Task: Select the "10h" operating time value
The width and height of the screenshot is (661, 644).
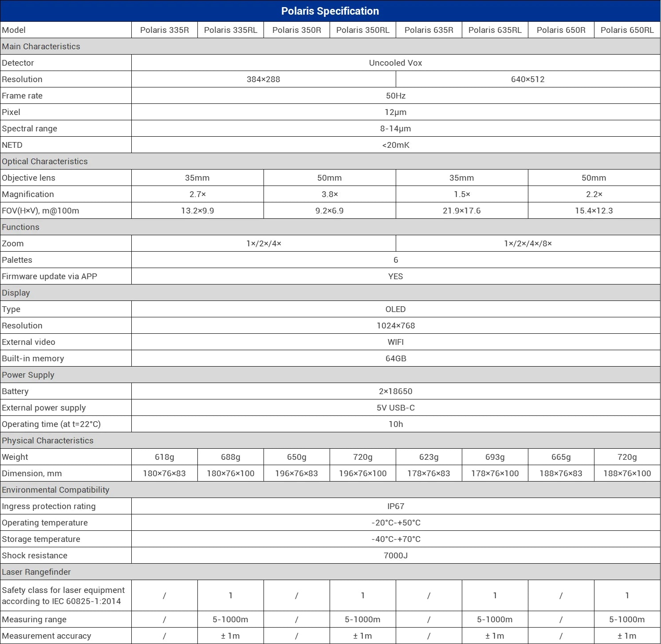Action: click(396, 424)
